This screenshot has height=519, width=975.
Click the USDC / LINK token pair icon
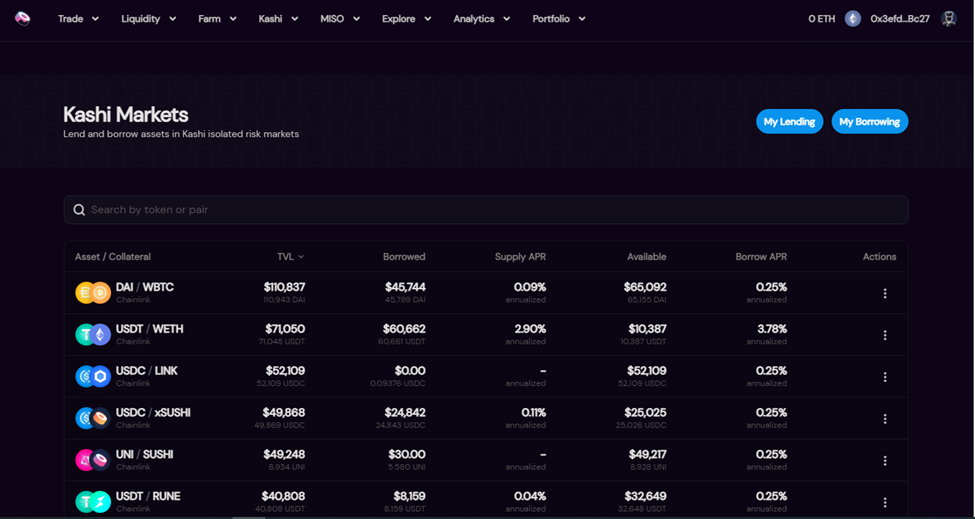click(93, 376)
